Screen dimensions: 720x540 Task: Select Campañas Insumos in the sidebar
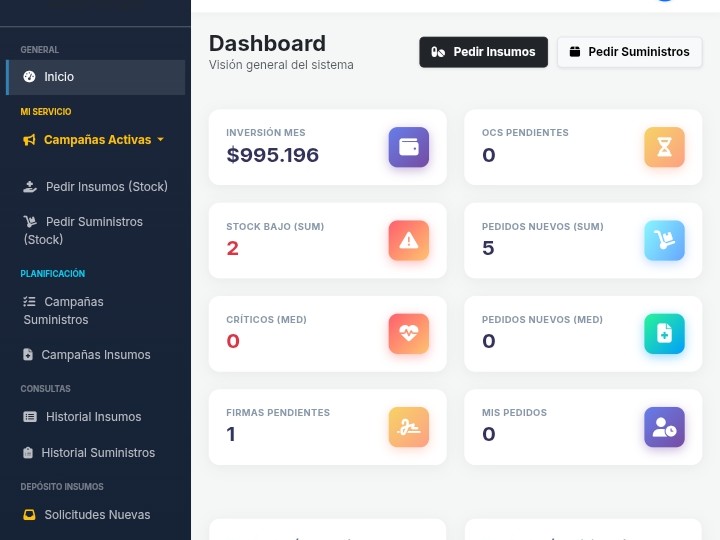(95, 355)
